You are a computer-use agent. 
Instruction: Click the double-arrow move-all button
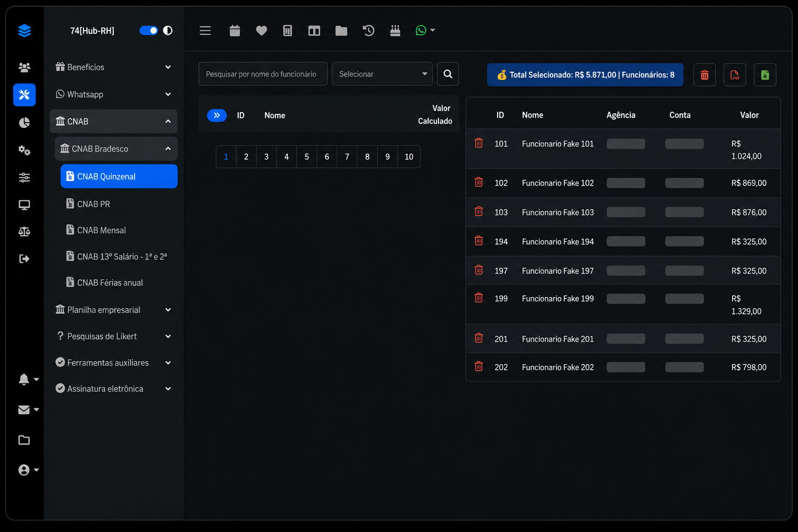217,115
